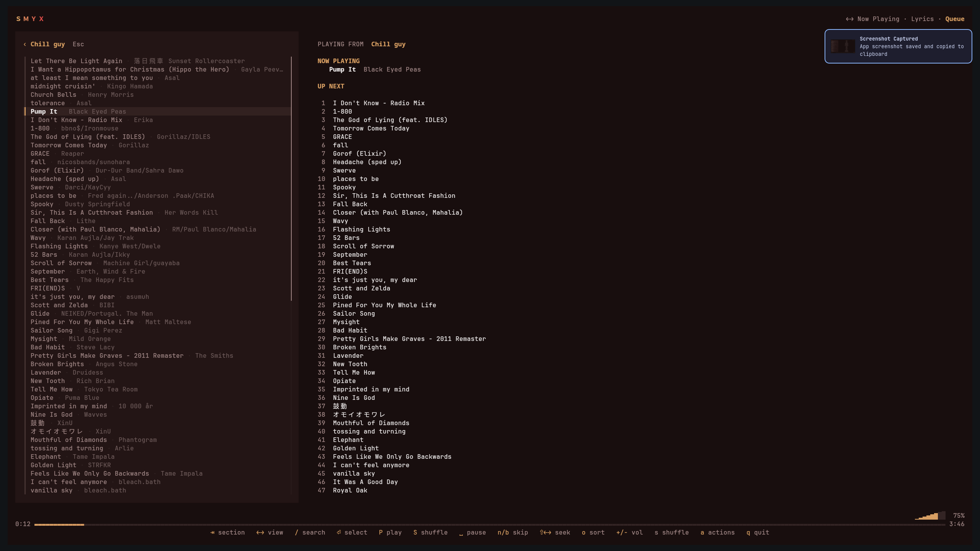Select September by Earth, Wind & Fire
Image resolution: width=980 pixels, height=551 pixels.
pos(158,272)
